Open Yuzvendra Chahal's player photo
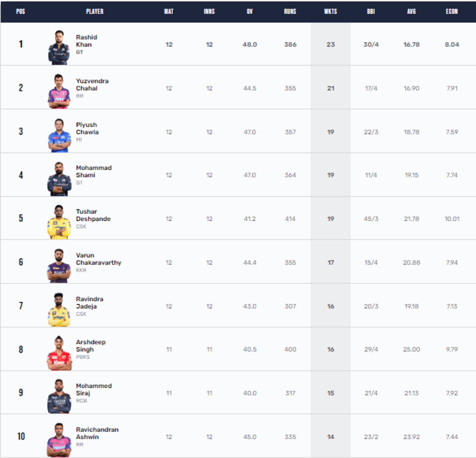Image resolution: width=476 pixels, height=458 pixels. pos(59,91)
